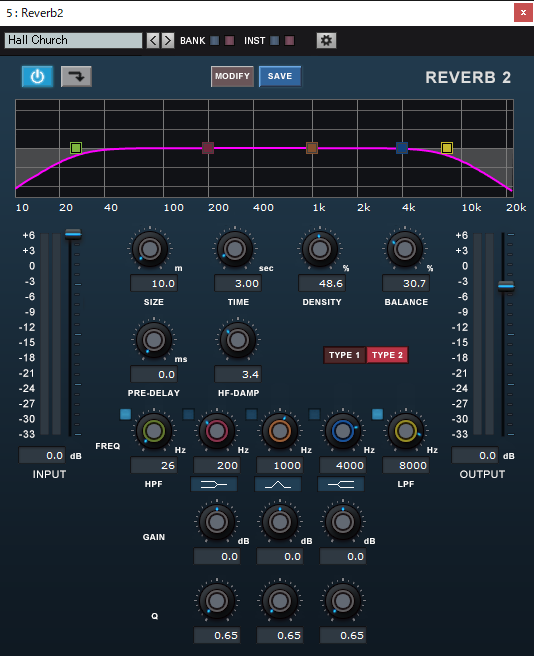Click the gain knob for 200 Hz band
This screenshot has width=534, height=656.
217,522
